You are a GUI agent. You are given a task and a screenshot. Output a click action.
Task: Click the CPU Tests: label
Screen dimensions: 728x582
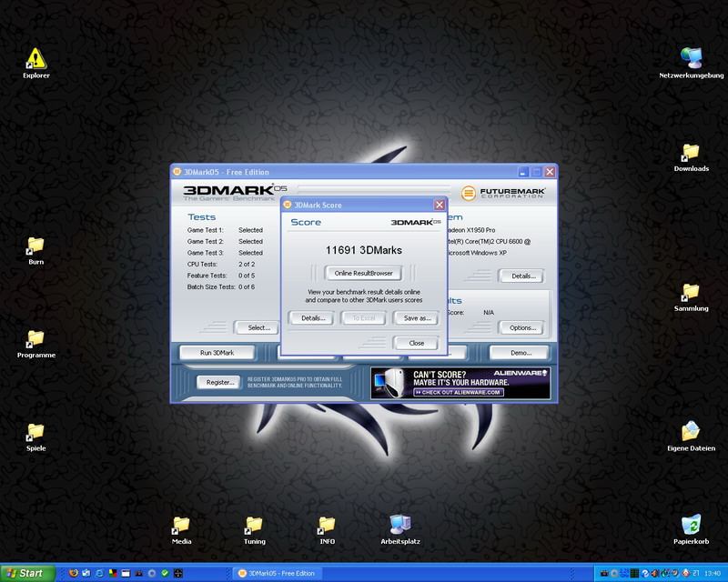click(x=202, y=264)
